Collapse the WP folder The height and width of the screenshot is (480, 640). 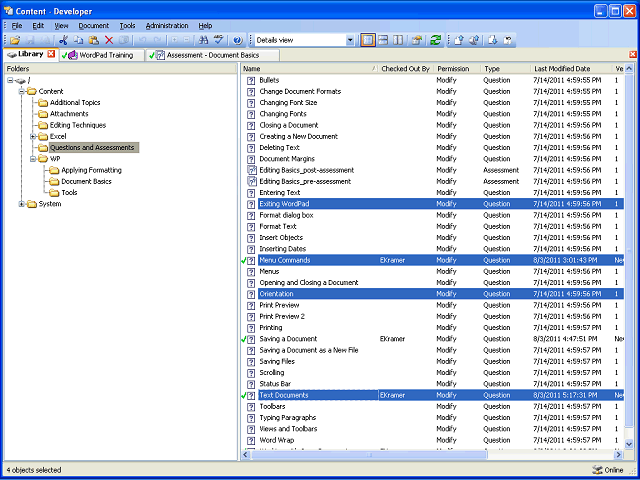tap(33, 159)
